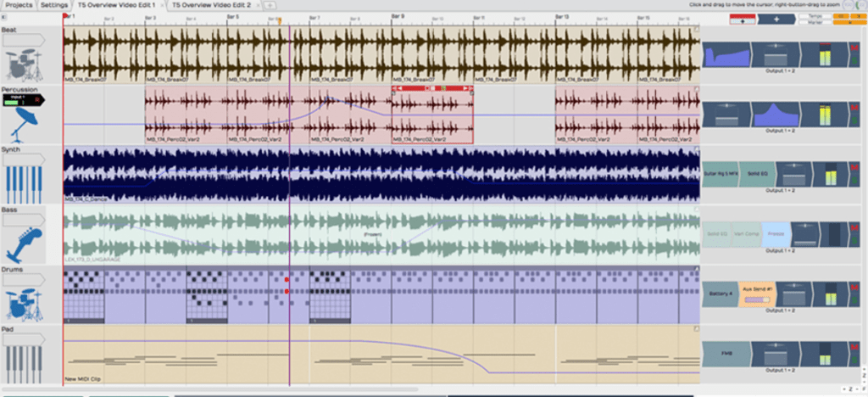Screen dimensions: 868x397
Task: Click the Drums track corner fold button
Action: click(697, 269)
